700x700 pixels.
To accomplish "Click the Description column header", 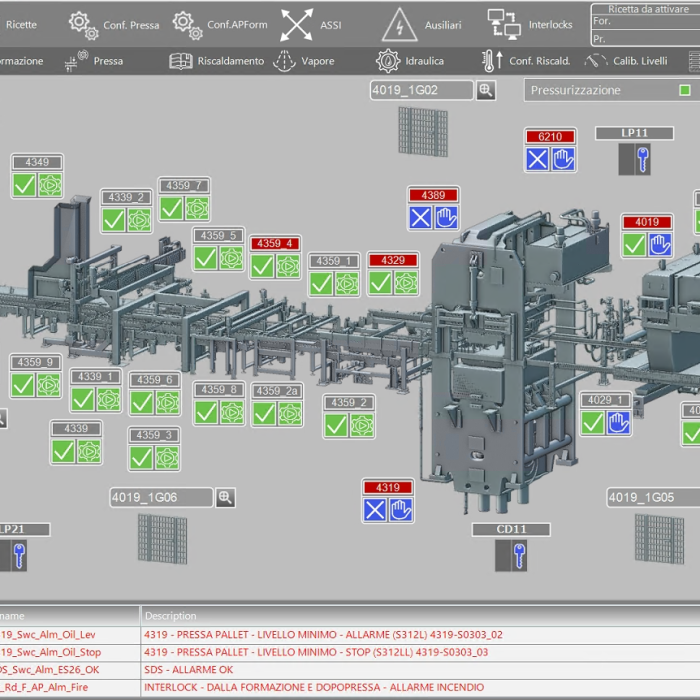I will pos(171,616).
